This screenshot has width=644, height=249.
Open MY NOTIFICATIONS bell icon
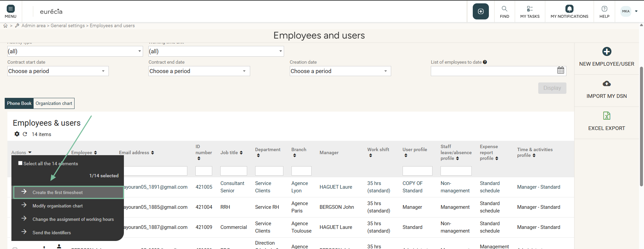569,9
